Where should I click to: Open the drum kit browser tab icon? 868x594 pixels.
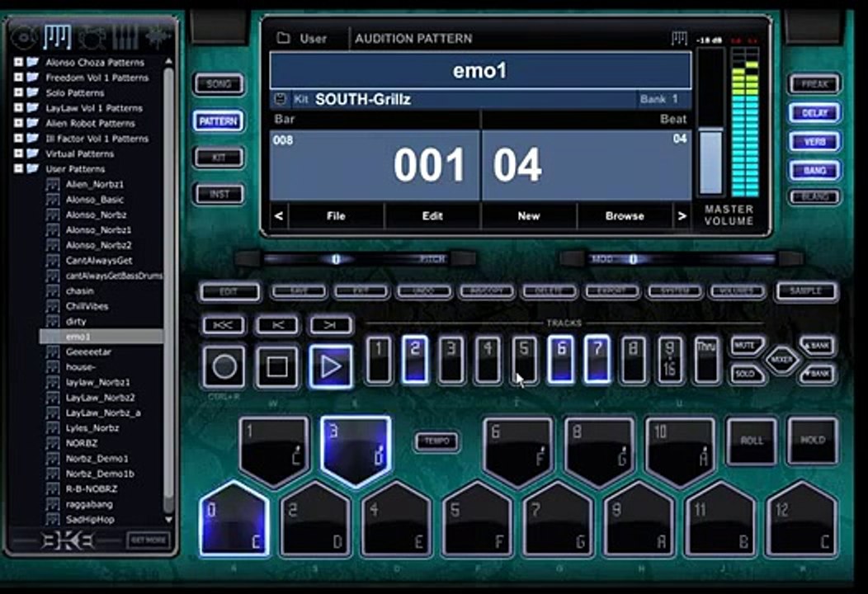[92, 37]
